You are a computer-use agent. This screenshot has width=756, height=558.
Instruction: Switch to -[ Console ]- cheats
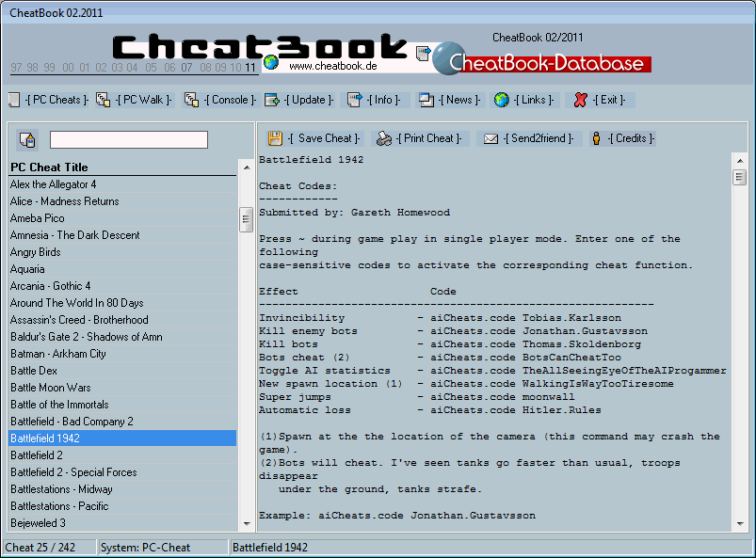click(x=230, y=101)
